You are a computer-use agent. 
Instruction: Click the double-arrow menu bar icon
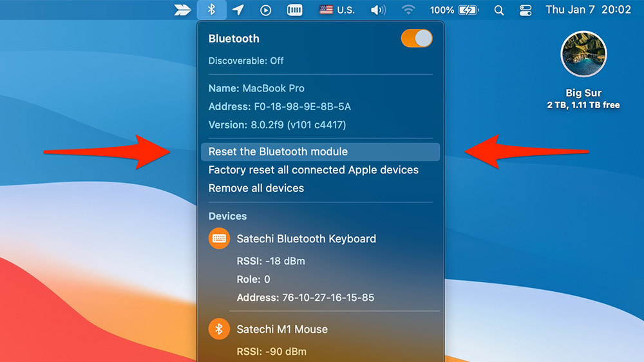(182, 10)
